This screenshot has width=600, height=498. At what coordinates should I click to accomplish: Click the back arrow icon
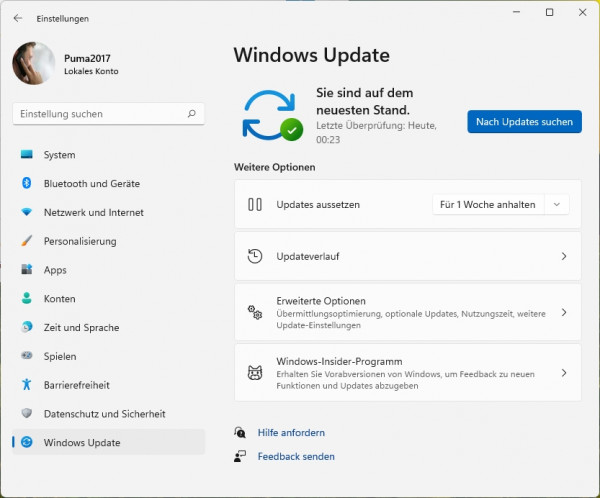pos(18,18)
